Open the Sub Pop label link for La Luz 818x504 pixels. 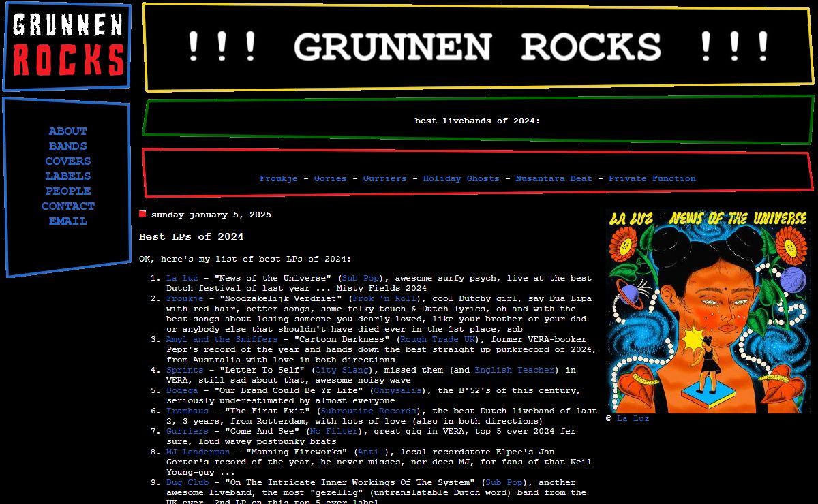tap(361, 278)
